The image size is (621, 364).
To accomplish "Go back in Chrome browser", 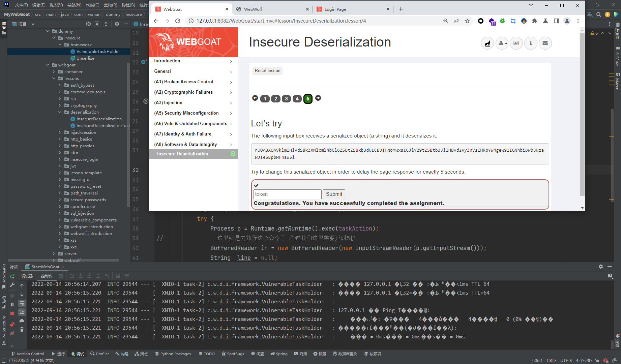I will click(156, 21).
